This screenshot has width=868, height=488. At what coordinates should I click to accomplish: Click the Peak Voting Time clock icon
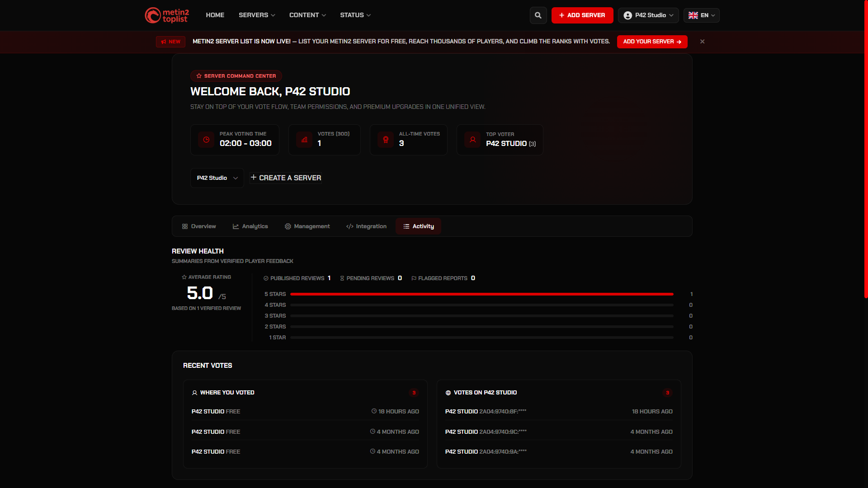(x=206, y=140)
